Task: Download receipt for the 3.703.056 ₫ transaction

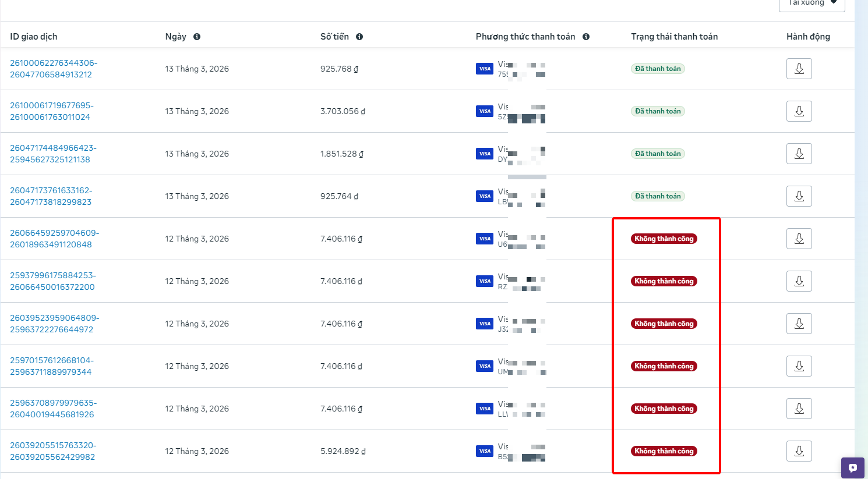Action: pyautogui.click(x=799, y=111)
